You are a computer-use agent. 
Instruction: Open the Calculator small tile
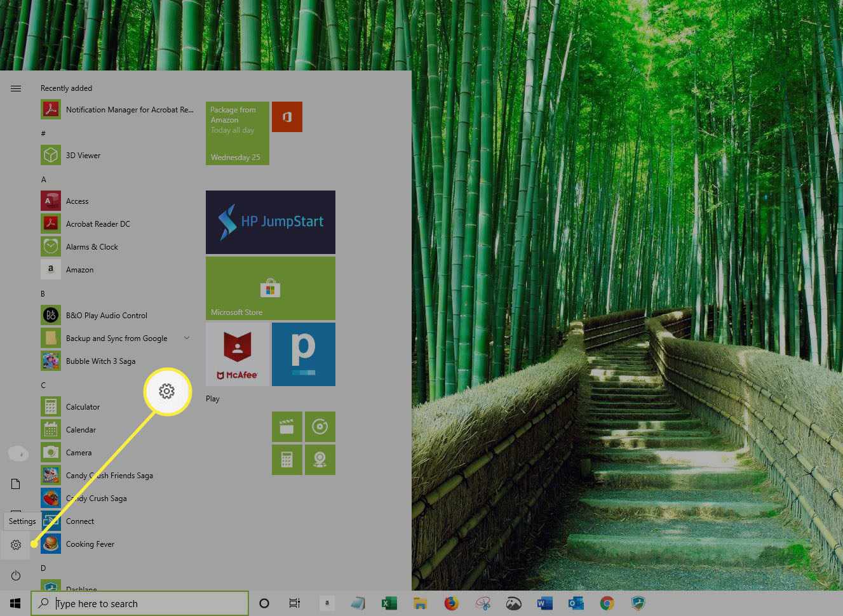click(287, 460)
